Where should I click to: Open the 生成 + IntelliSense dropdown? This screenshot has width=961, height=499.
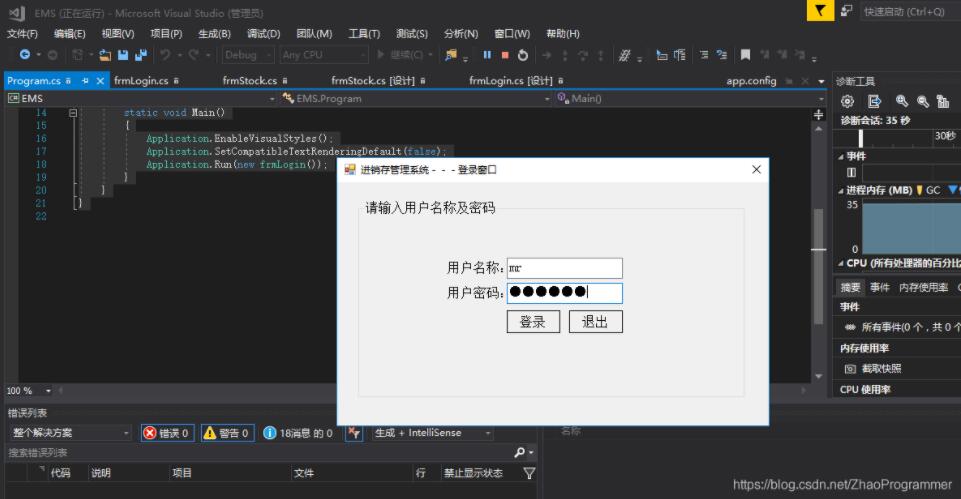(432, 433)
